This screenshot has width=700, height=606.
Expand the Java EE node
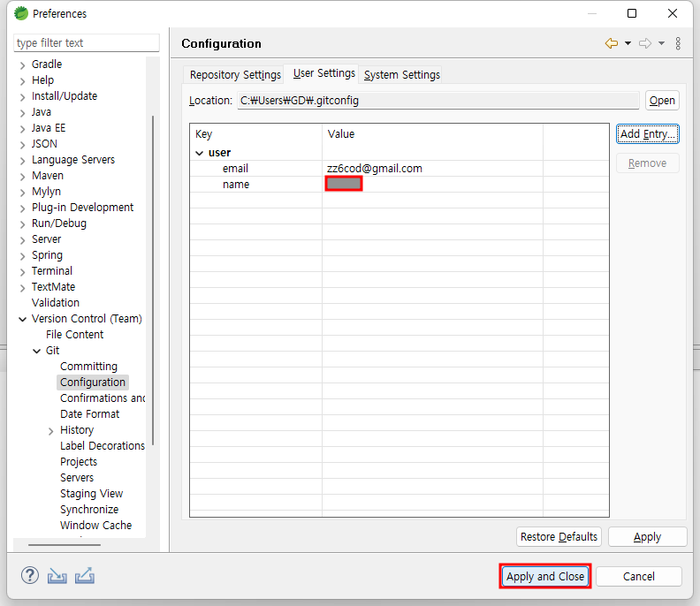(23, 129)
